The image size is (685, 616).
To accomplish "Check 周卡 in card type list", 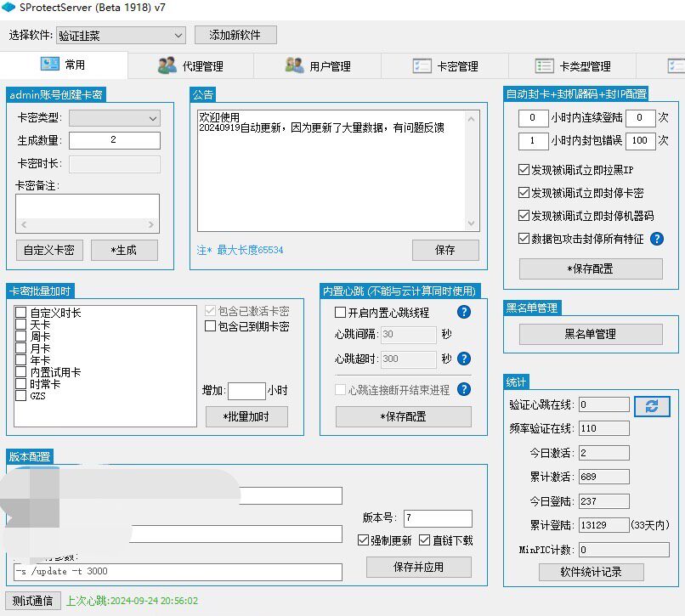I will pos(20,336).
